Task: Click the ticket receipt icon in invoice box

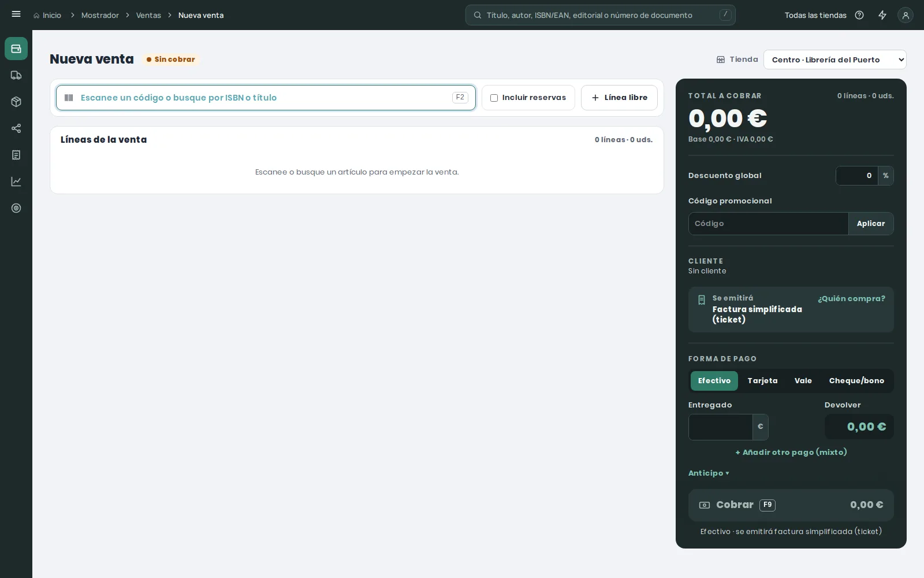Action: [x=702, y=300]
